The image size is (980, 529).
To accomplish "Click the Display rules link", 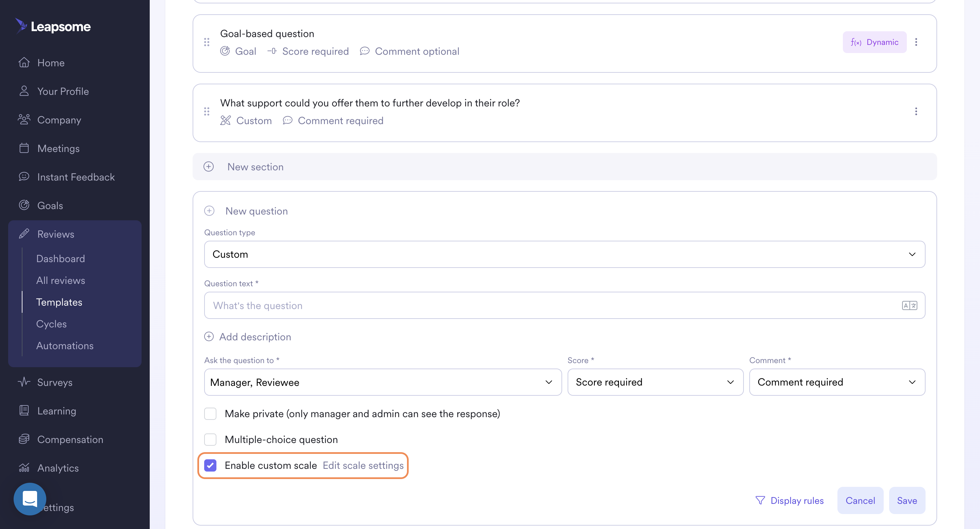I will [x=797, y=500].
